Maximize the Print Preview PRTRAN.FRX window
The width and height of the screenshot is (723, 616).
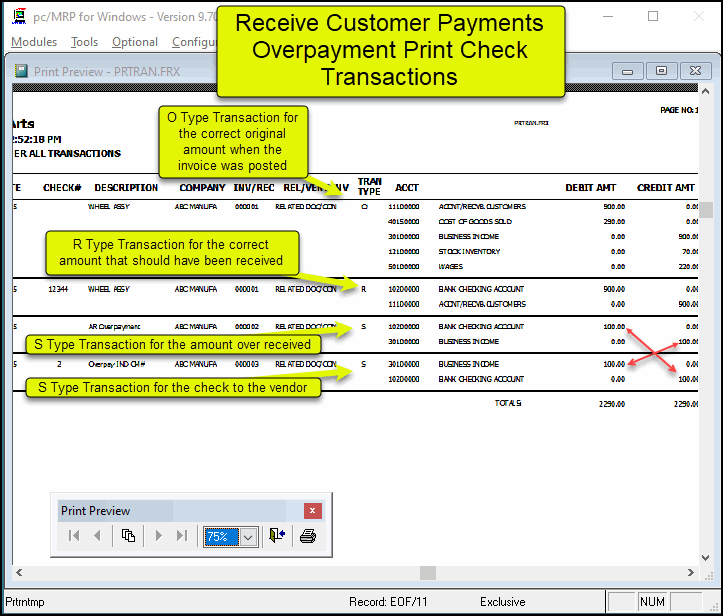pyautogui.click(x=660, y=71)
